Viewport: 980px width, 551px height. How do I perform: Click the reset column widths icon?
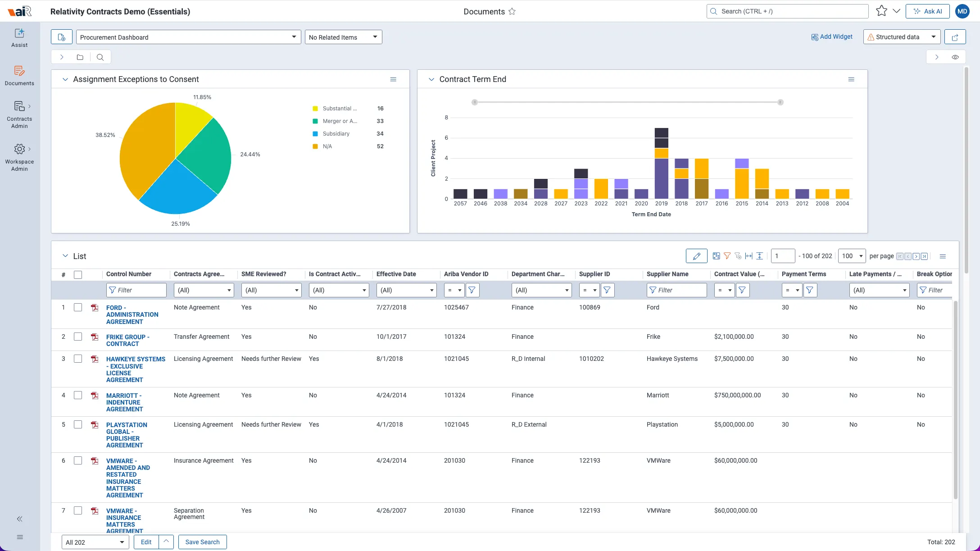(x=749, y=256)
